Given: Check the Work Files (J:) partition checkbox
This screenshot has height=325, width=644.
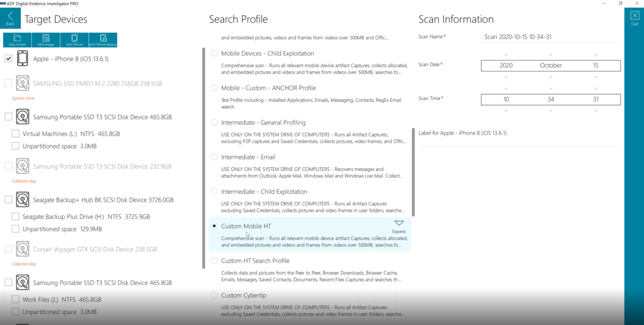Looking at the screenshot, I should click(x=15, y=299).
